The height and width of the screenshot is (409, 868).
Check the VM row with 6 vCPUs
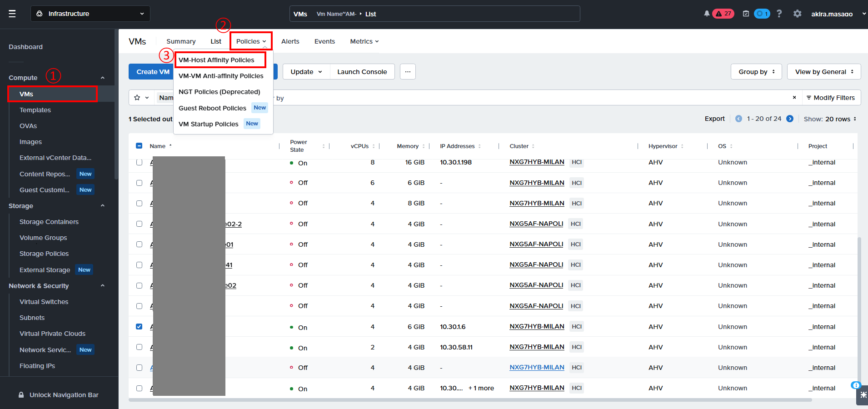[139, 183]
